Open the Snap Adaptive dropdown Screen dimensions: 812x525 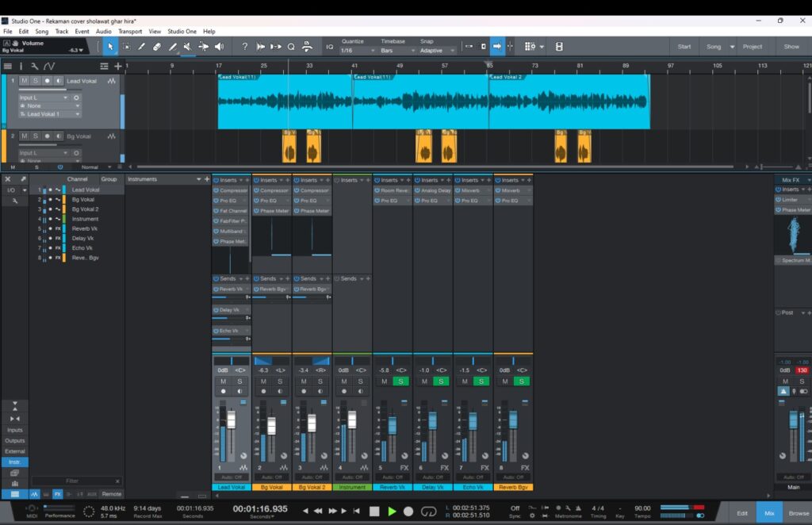pyautogui.click(x=437, y=51)
